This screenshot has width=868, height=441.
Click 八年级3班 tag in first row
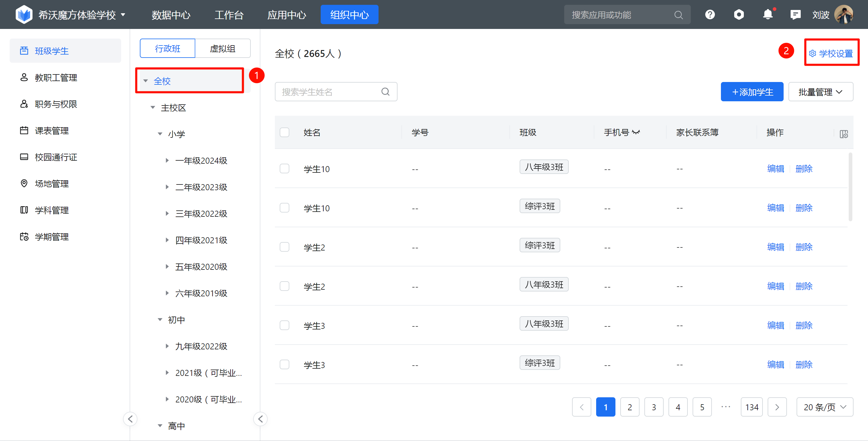click(x=544, y=167)
